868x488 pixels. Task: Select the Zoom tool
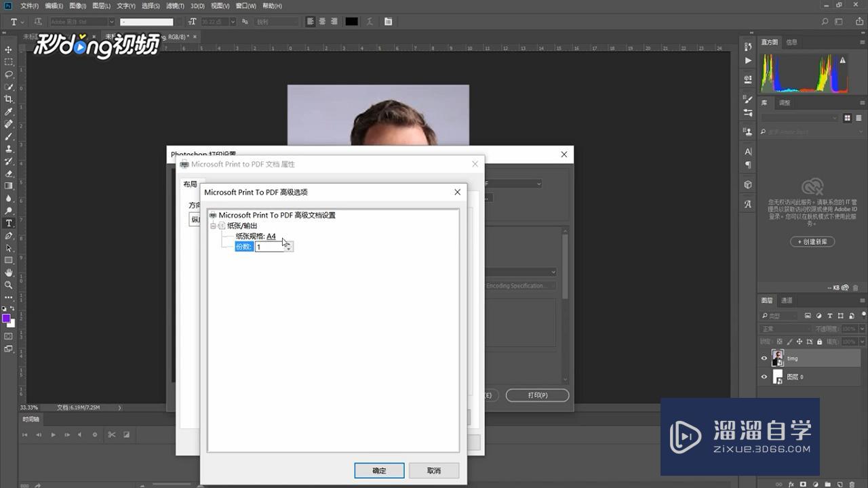click(9, 285)
